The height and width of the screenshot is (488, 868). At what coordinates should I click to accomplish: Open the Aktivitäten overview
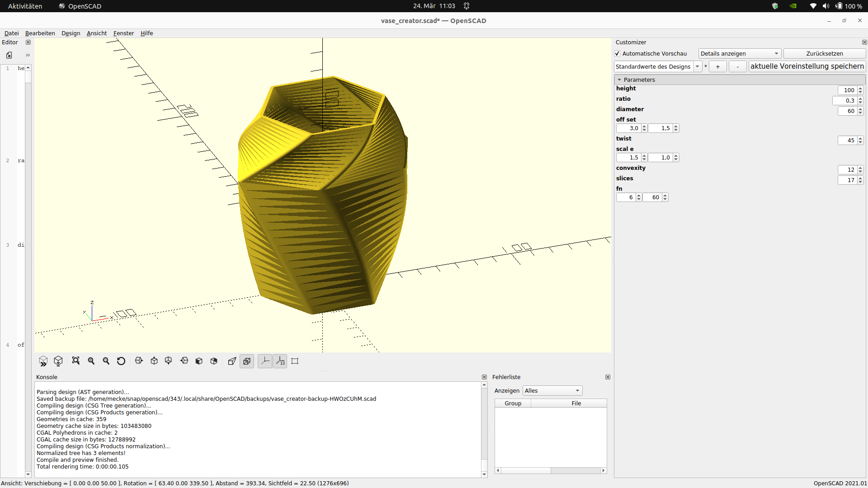click(25, 6)
